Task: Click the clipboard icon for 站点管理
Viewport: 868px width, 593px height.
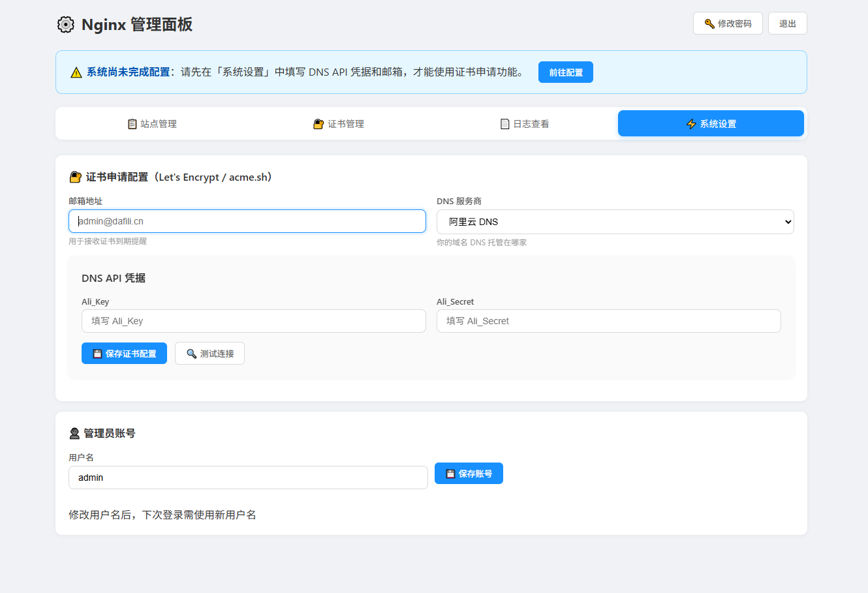Action: pyautogui.click(x=132, y=124)
